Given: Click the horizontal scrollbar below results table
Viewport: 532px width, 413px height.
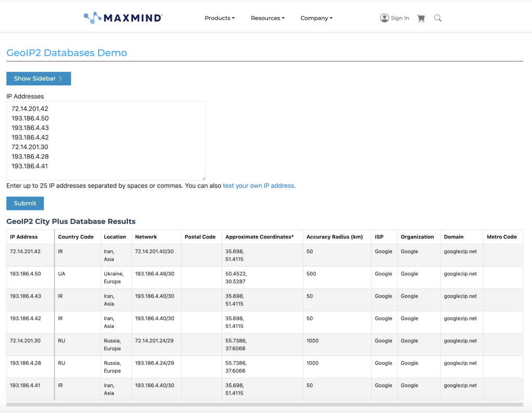Looking at the screenshot, I should 264,404.
